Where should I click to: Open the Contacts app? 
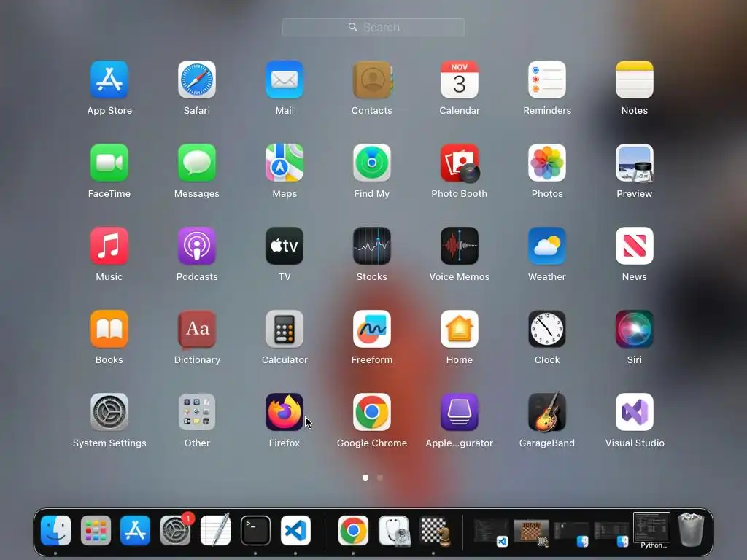[372, 79]
